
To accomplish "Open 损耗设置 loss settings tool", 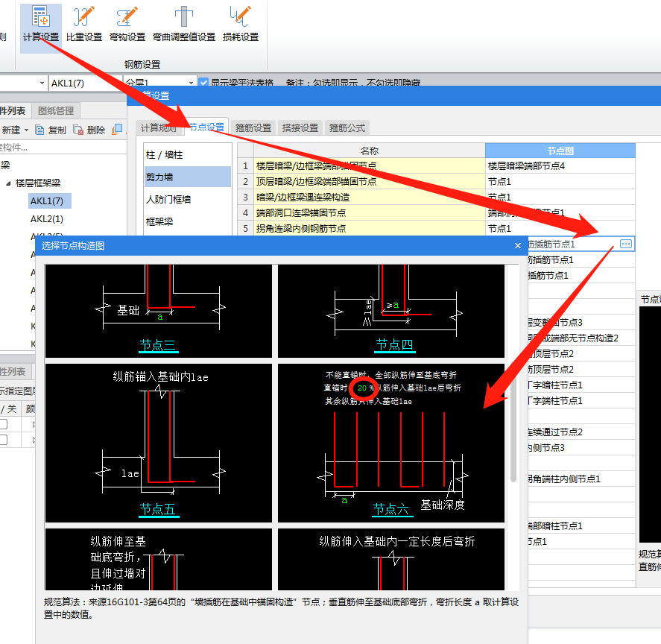I will 240,24.
